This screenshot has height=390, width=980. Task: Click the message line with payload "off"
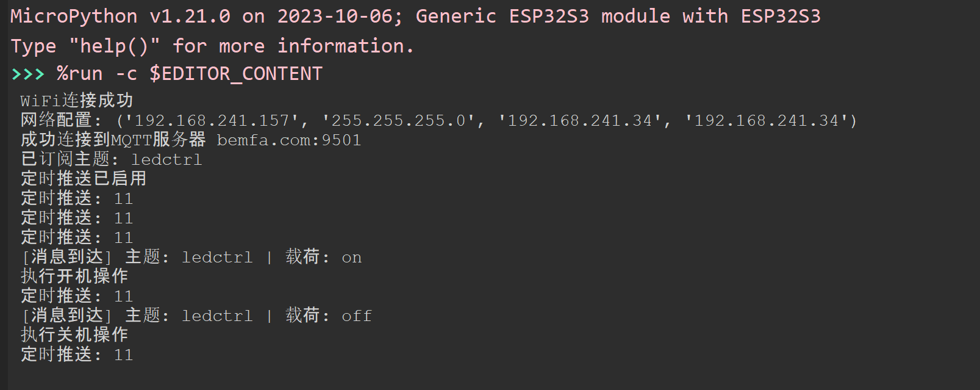196,316
